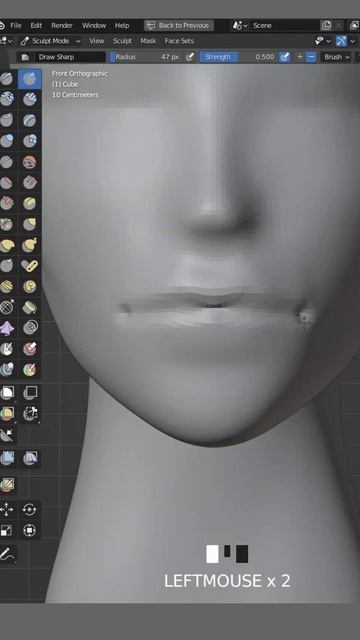This screenshot has width=360, height=640.
Task: Select the Edit Face Set tool
Action: (x=6, y=484)
